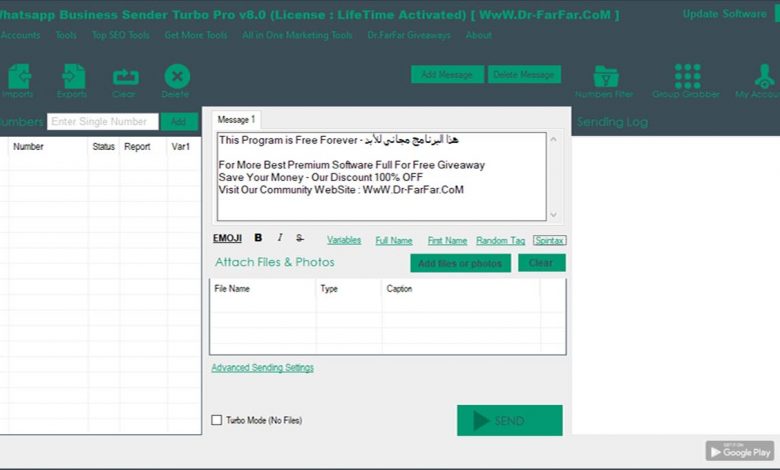Click the Number column header
Screen dimensions: 780x470
(28, 147)
